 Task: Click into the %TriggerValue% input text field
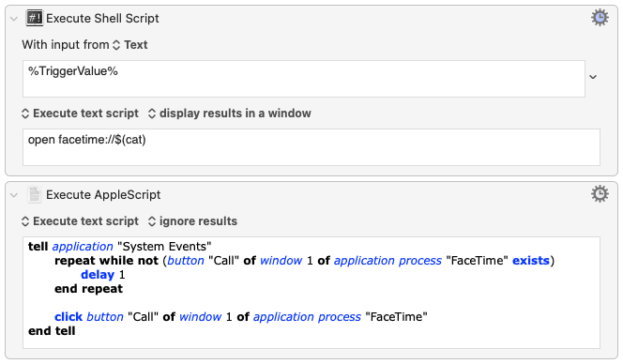pos(304,79)
